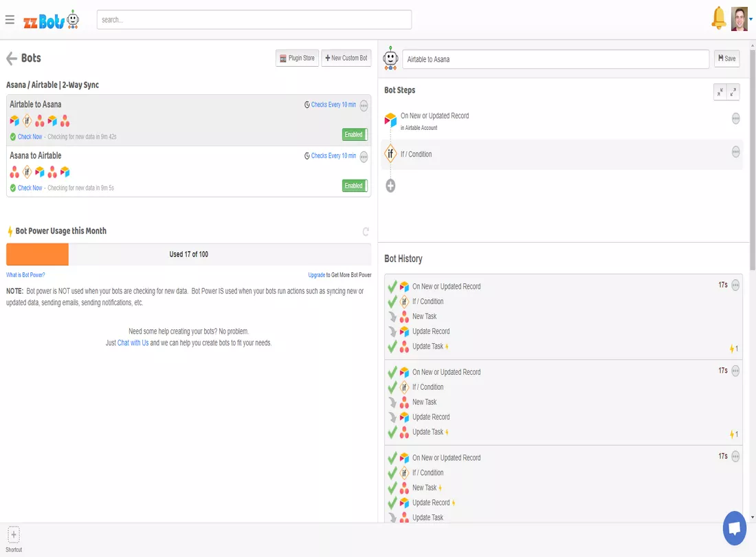Open What is Bot Power link
756x557 pixels.
(25, 275)
